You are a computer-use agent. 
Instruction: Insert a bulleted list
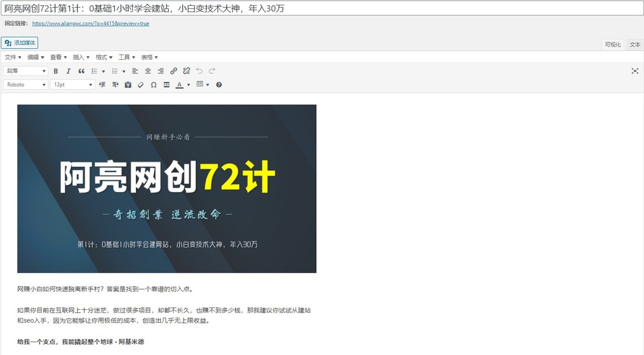pyautogui.click(x=94, y=71)
